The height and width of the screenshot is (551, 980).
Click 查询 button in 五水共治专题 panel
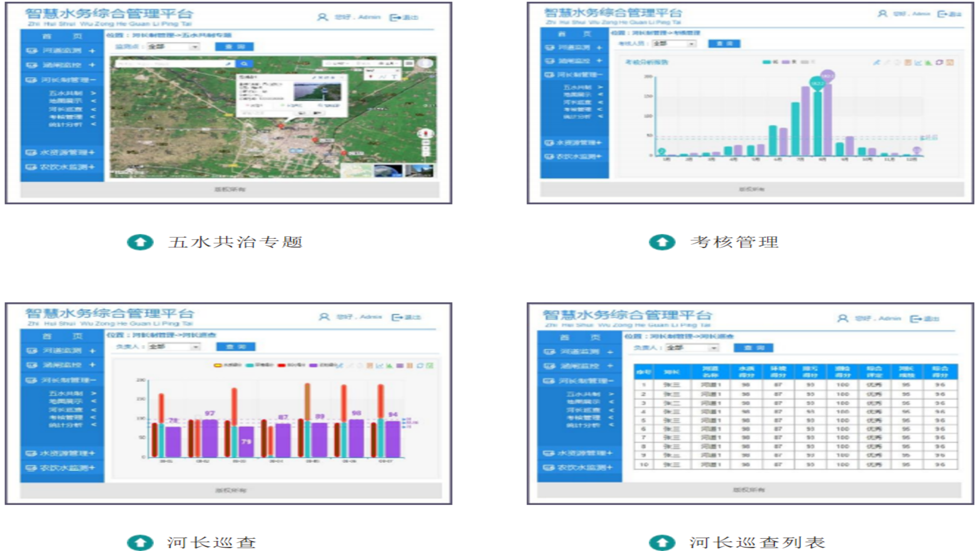tap(234, 46)
